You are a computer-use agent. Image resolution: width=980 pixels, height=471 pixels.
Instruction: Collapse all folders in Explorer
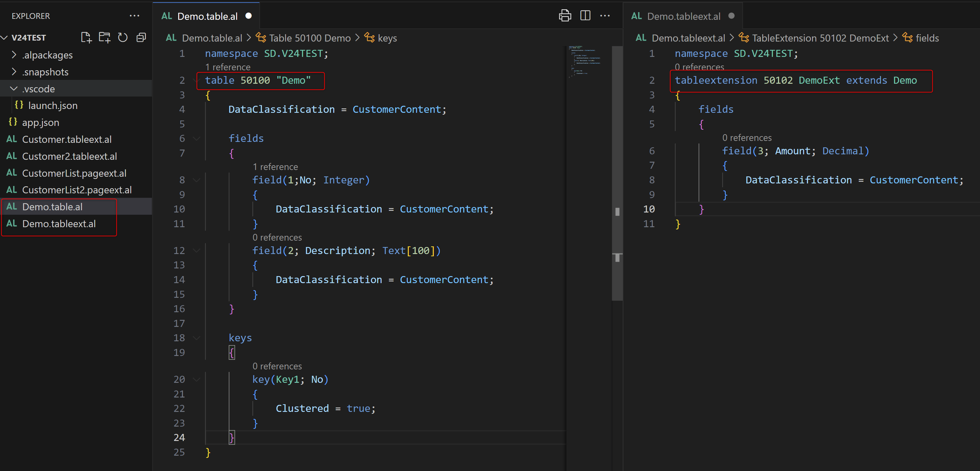pyautogui.click(x=141, y=37)
